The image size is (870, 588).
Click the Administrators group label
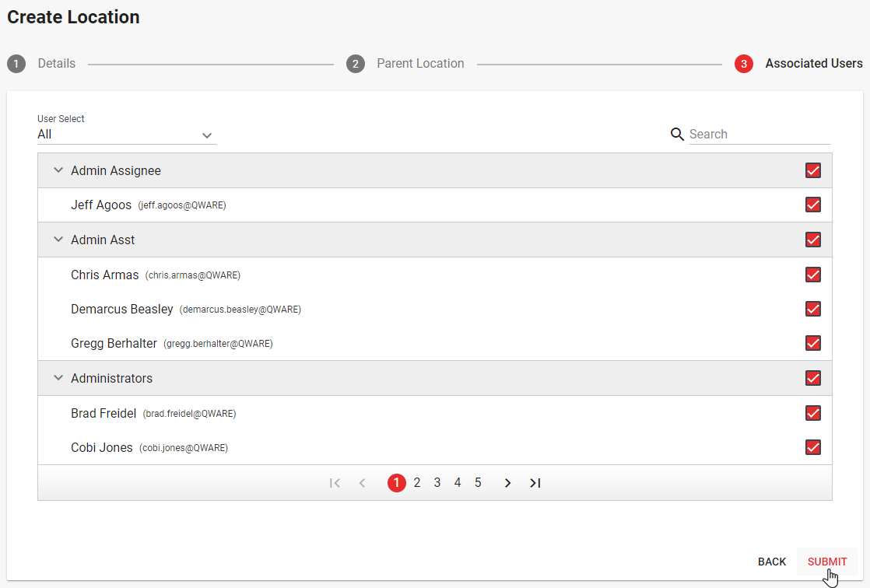[111, 379]
